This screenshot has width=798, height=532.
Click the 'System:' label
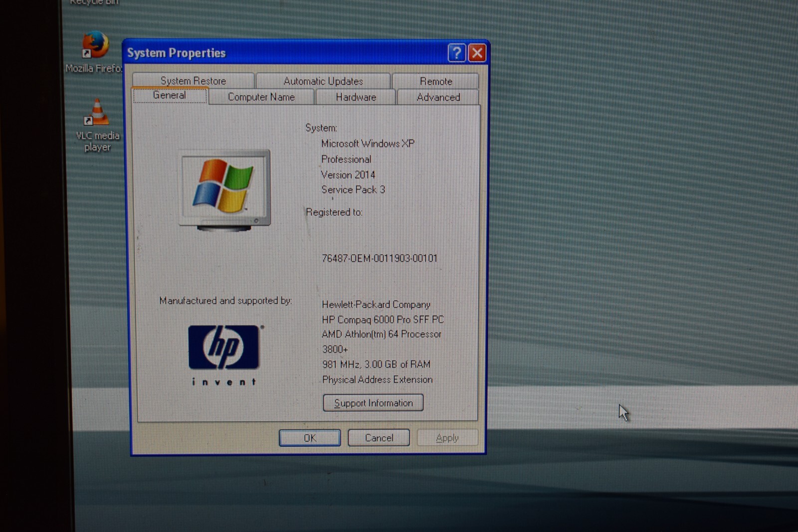(321, 128)
